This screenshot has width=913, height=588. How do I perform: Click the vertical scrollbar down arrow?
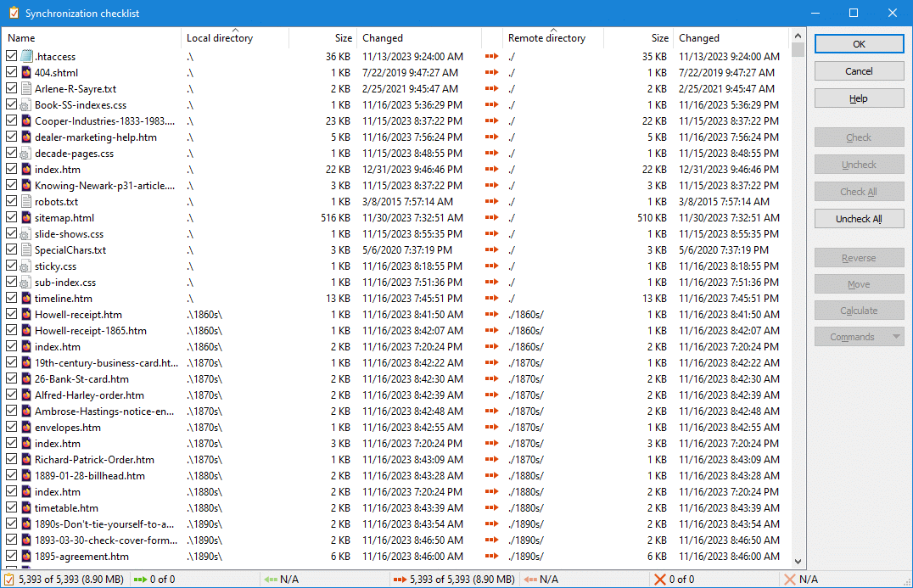pos(797,562)
